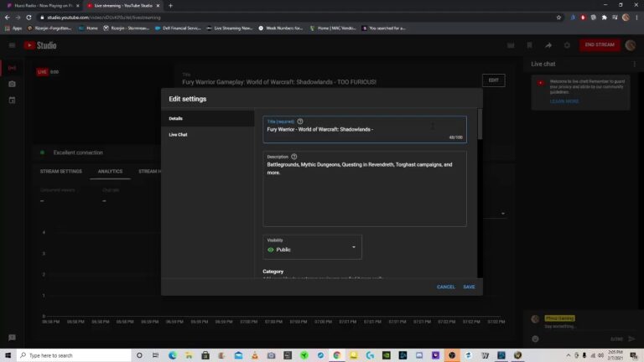Click the help icon next to Description

pos(294,157)
